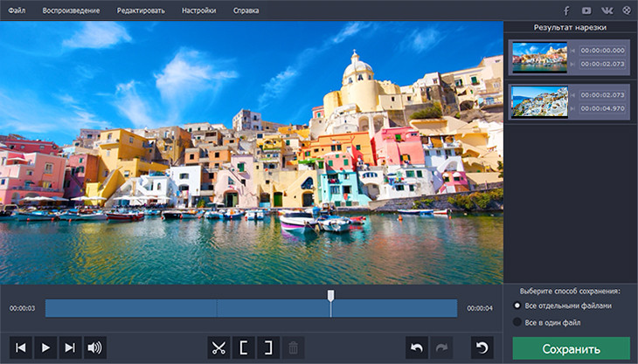
Task: Click the circular reset arrow icon
Action: tap(481, 347)
